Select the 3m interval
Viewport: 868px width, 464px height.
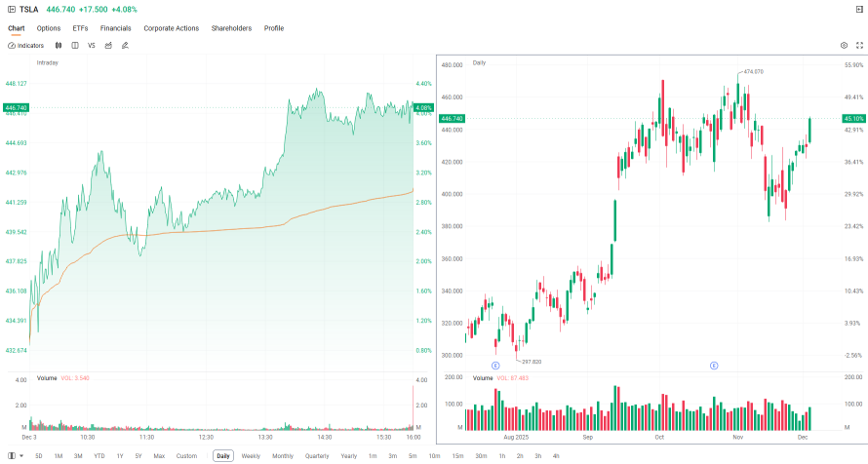pyautogui.click(x=392, y=456)
